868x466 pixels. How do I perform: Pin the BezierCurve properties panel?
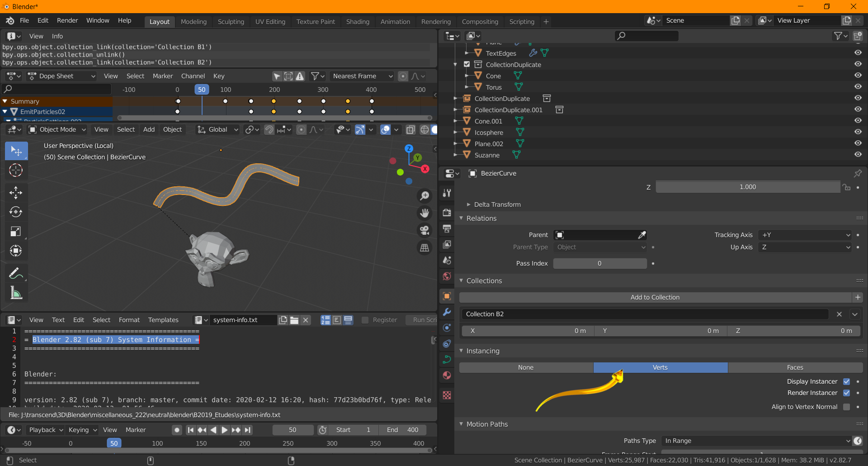(x=857, y=173)
